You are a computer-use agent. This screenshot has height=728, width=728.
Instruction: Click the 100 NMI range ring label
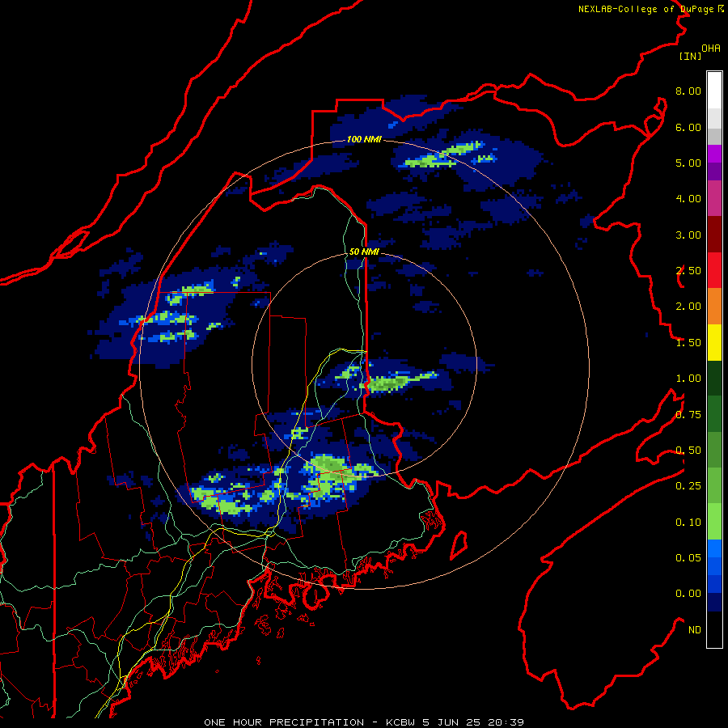point(363,139)
